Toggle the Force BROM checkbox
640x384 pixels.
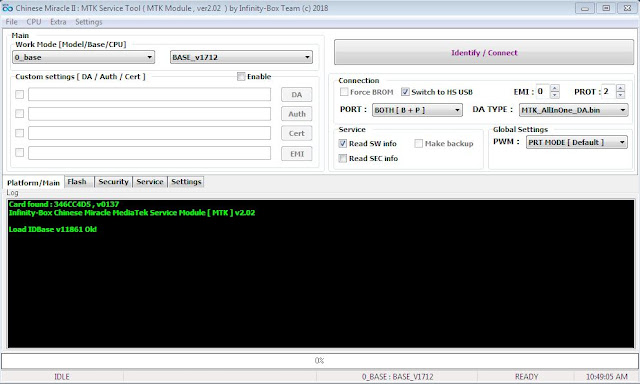coord(344,92)
